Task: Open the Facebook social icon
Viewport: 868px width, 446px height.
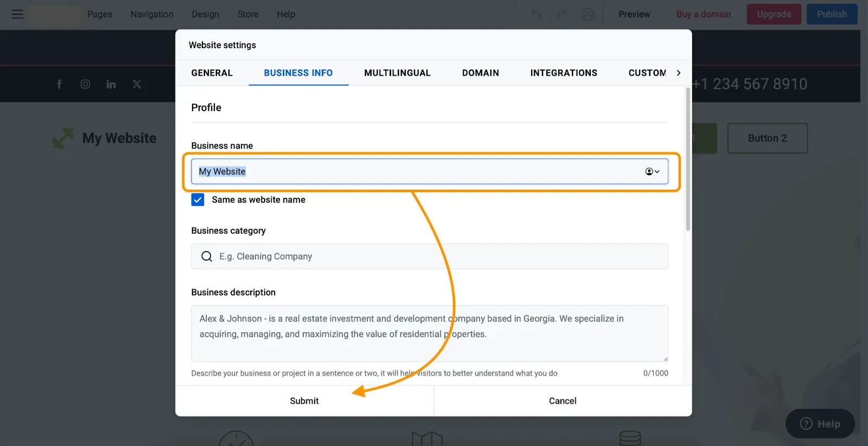Action: pyautogui.click(x=60, y=84)
